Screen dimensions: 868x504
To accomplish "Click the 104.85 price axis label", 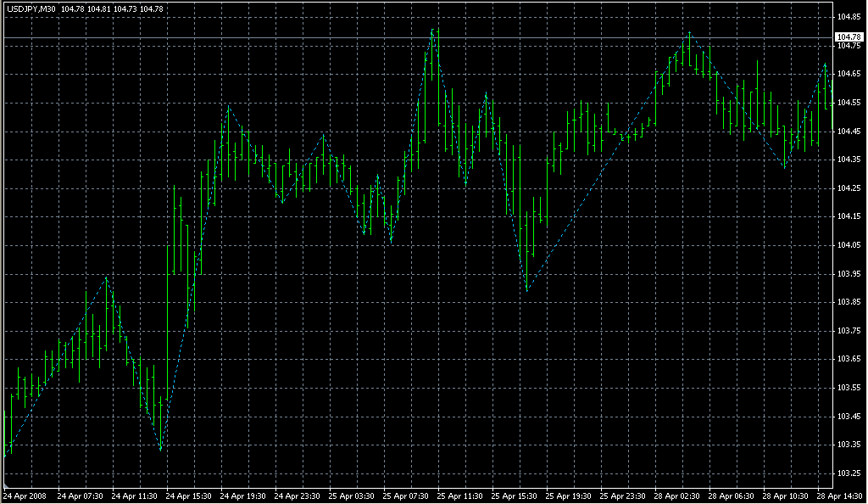I will click(849, 17).
